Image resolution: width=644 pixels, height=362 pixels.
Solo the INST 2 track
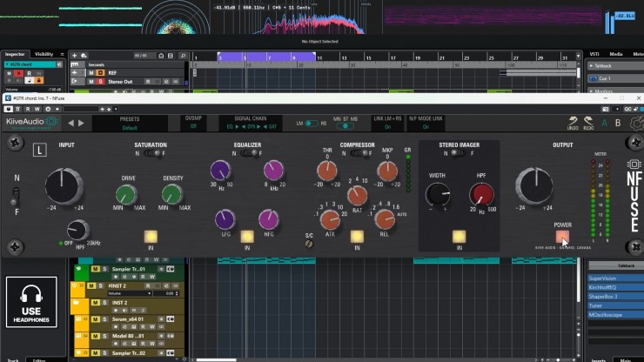pos(103,301)
